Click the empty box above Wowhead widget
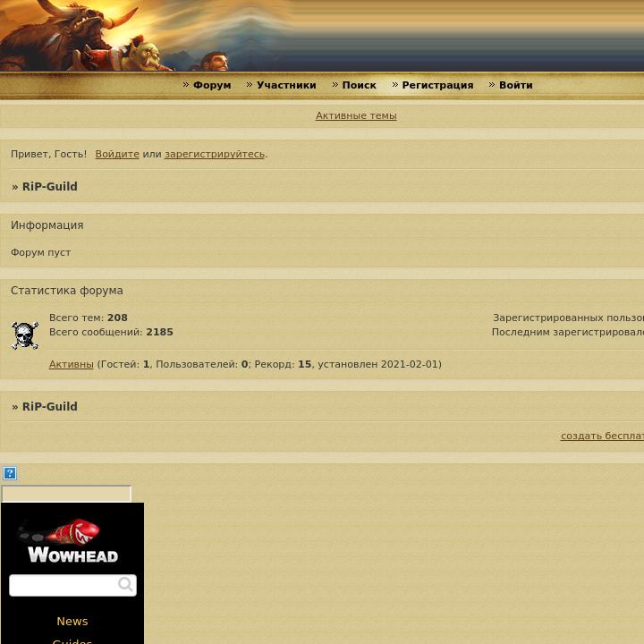The width and height of the screenshot is (644, 644). 66,494
